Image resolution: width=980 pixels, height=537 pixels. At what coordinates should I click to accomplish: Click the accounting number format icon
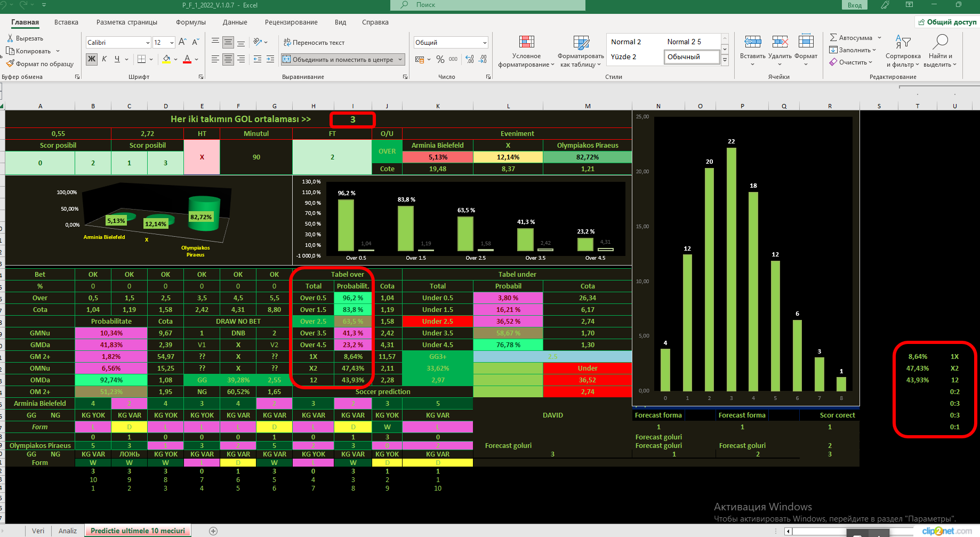tap(419, 59)
